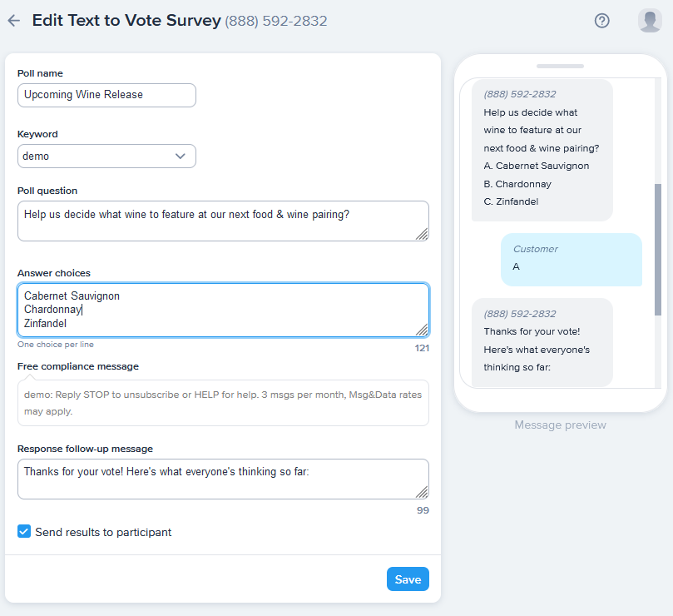Click the follow-up message resize grip
Screen dimensions: 673x616
pyautogui.click(x=422, y=492)
